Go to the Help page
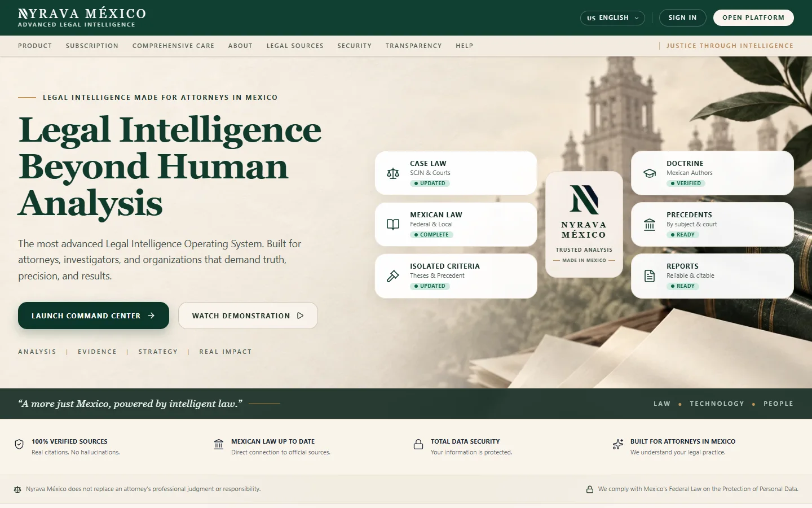The width and height of the screenshot is (812, 508). pos(464,46)
